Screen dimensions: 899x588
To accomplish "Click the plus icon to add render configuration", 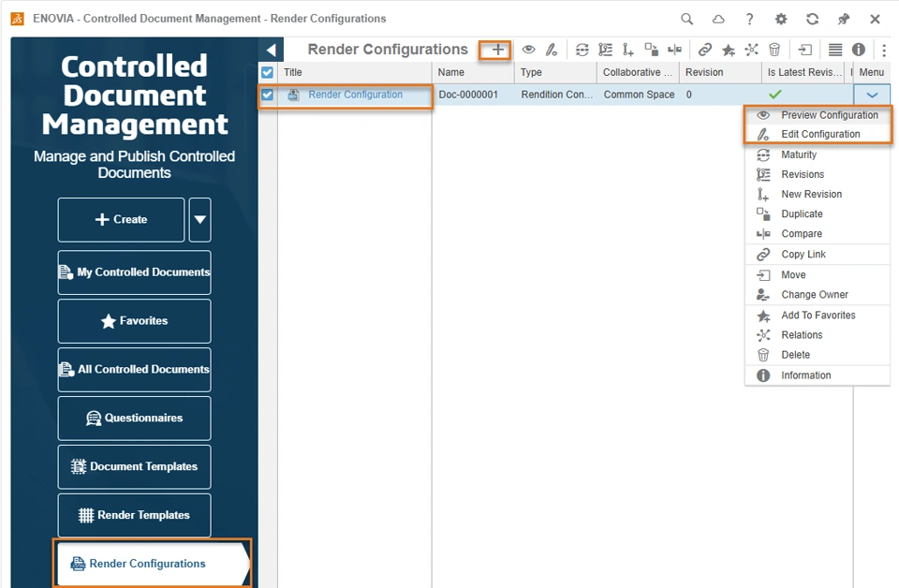I will point(497,50).
